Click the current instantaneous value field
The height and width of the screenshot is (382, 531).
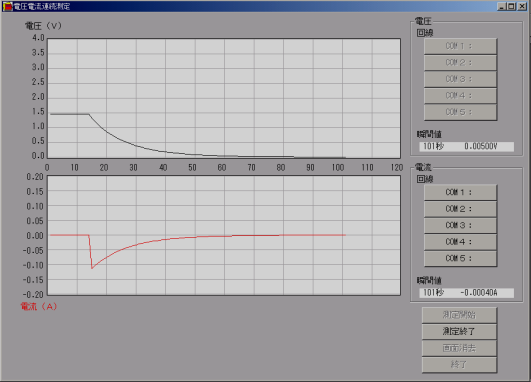pos(466,293)
